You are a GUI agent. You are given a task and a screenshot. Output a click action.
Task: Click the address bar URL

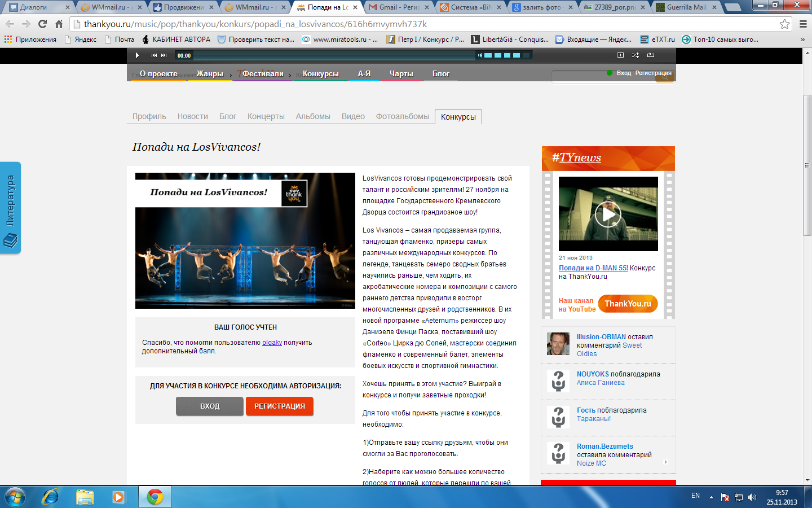pyautogui.click(x=255, y=24)
